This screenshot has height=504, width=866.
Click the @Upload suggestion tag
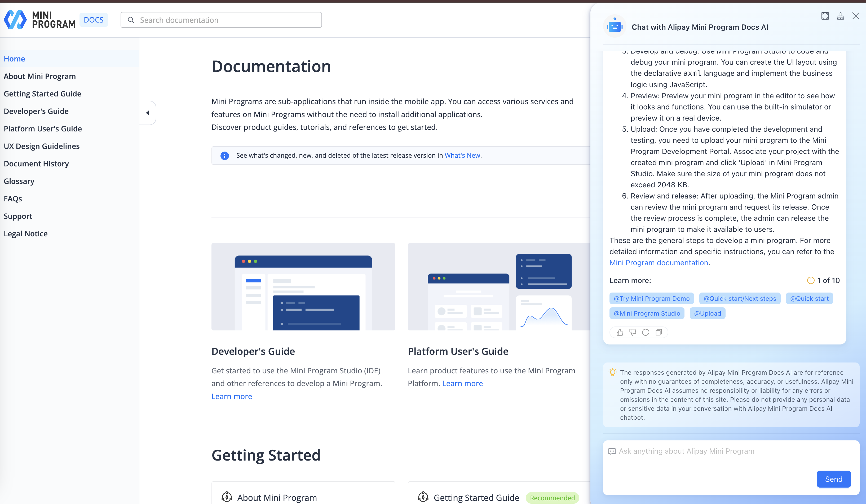click(x=707, y=313)
